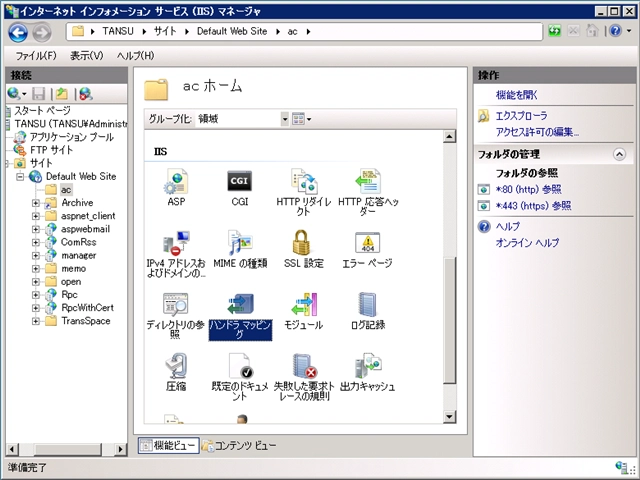This screenshot has width=640, height=480.
Task: Open IPv4 アドレスおよびドメインの制限 icon
Action: 176,243
